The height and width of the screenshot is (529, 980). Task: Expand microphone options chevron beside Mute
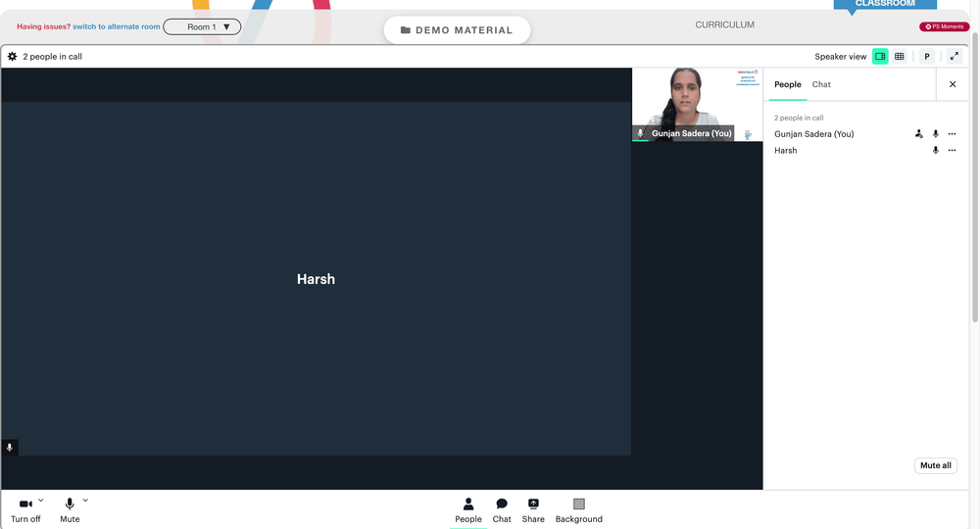(85, 501)
